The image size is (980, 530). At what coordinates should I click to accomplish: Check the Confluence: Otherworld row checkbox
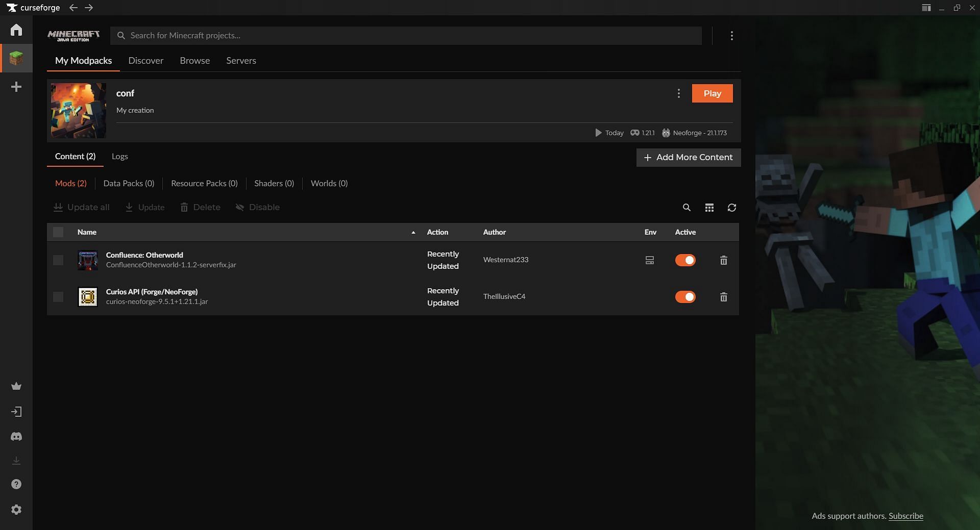click(58, 260)
